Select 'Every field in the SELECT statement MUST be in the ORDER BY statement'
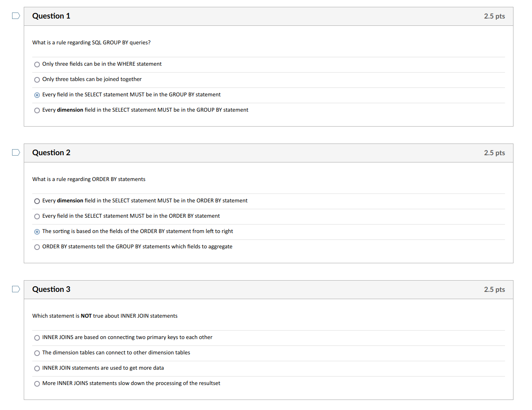The image size is (532, 410). tap(37, 216)
